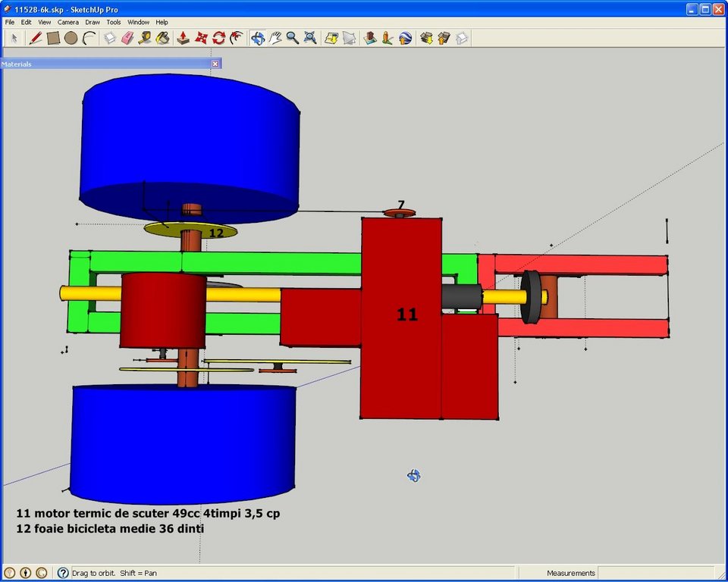Select the arrow Select tool
Image resolution: width=728 pixels, height=582 pixels.
[14, 38]
